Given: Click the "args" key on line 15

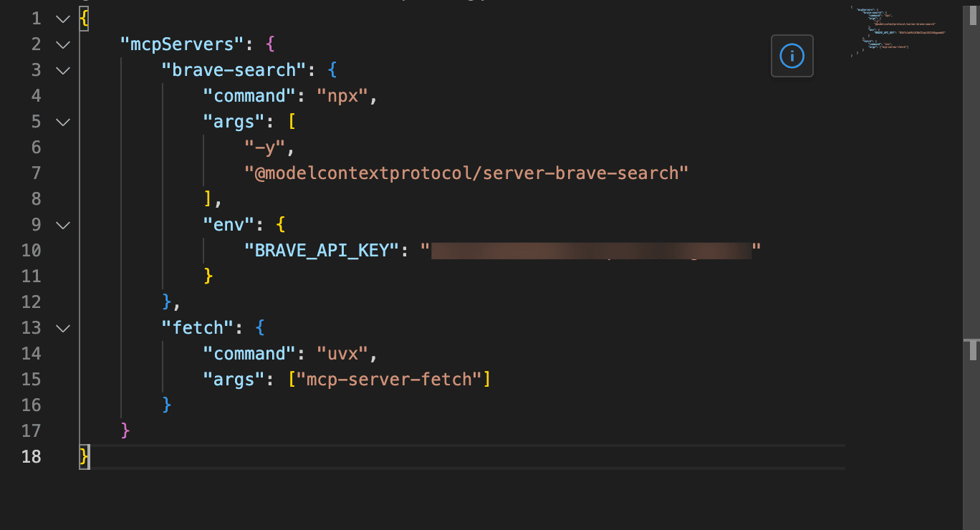Looking at the screenshot, I should pos(234,380).
